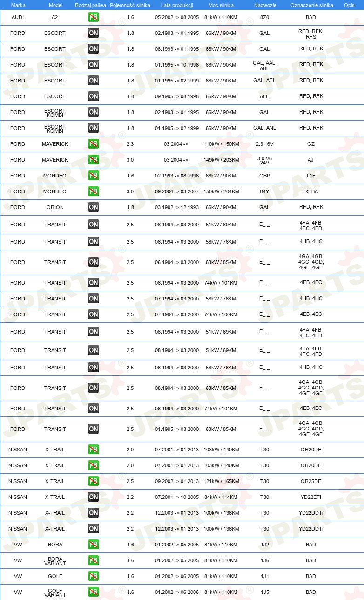Click the petrol icon for Maverick 2.3
The image size is (364, 600).
point(94,144)
